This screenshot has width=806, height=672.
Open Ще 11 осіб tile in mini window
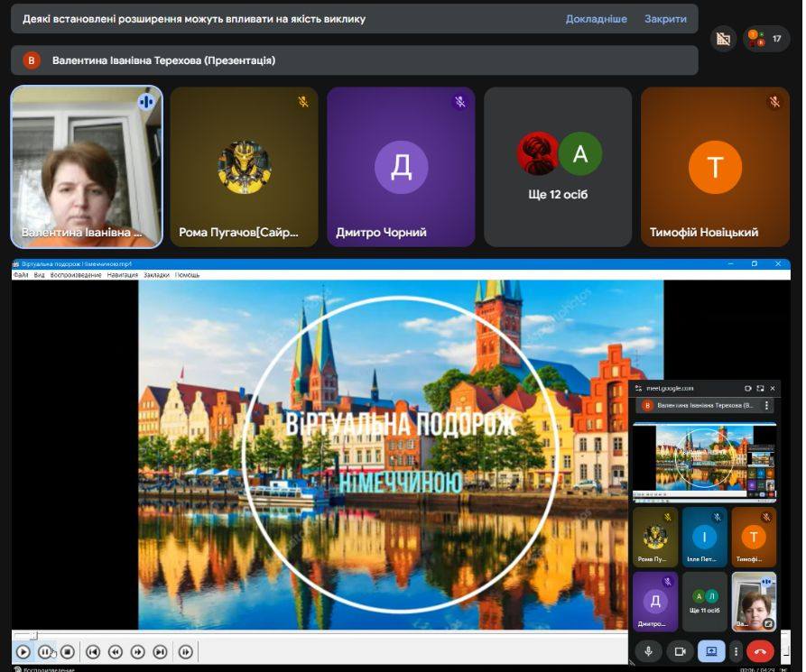point(704,602)
